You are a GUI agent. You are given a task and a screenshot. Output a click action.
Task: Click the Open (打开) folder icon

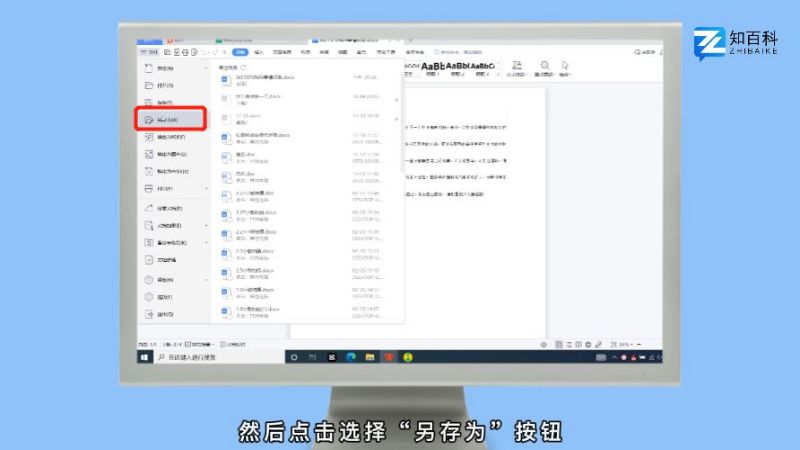(148, 85)
